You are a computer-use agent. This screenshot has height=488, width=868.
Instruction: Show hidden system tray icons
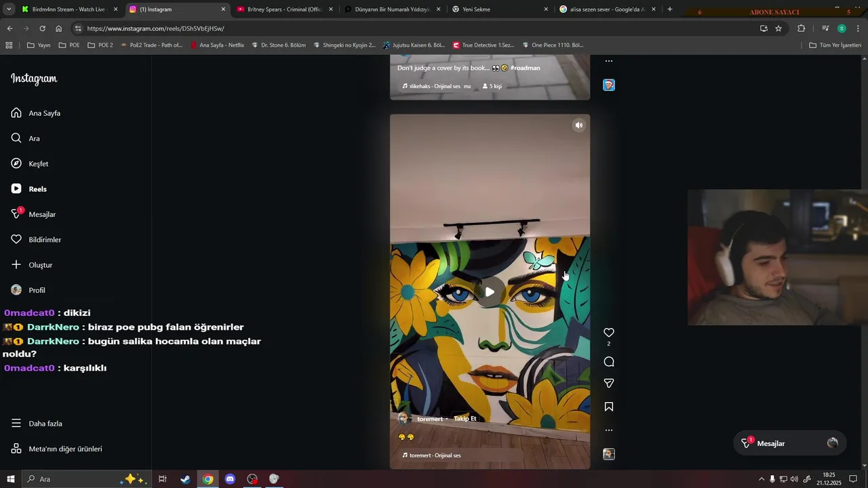coord(761,479)
